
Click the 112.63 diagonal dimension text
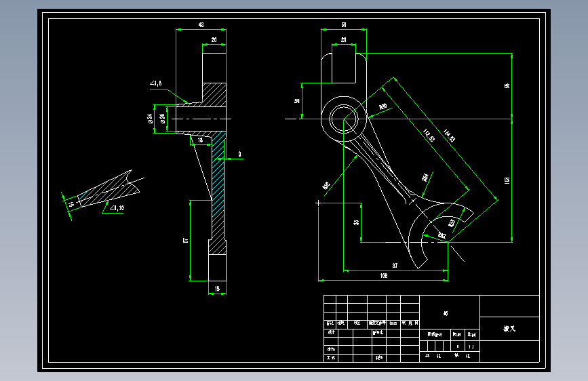point(429,136)
